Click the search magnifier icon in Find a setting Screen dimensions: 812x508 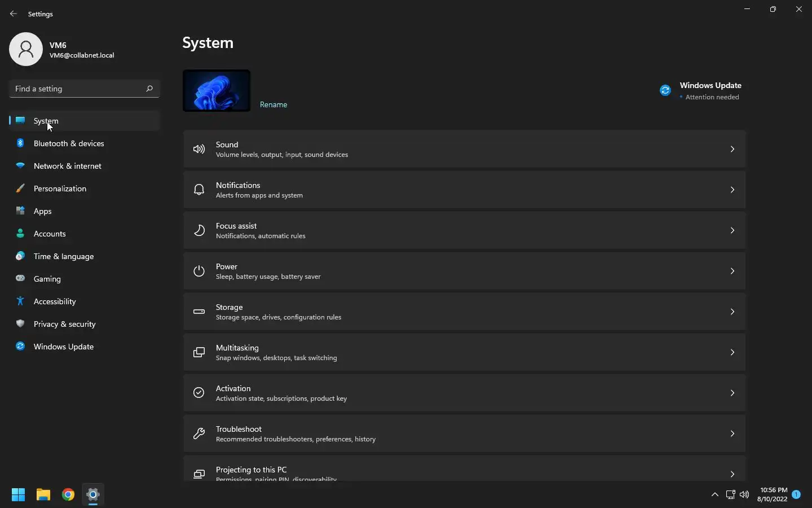[149, 89]
